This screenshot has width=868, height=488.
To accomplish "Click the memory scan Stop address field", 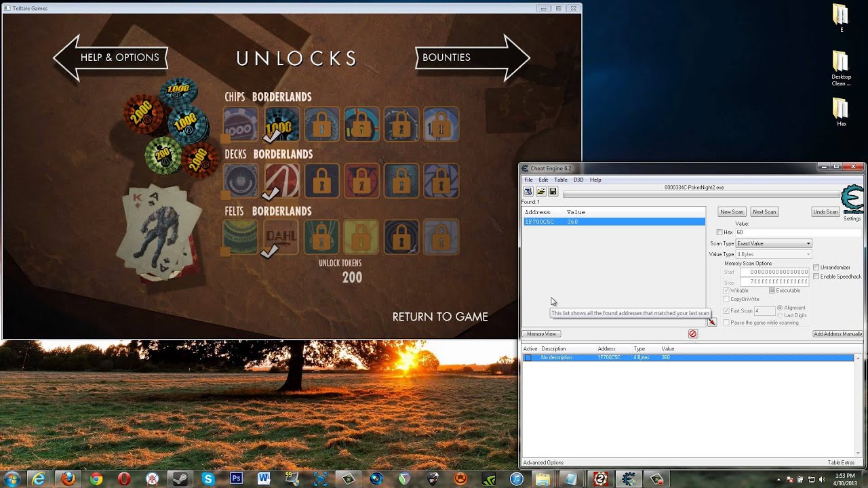I will point(774,281).
